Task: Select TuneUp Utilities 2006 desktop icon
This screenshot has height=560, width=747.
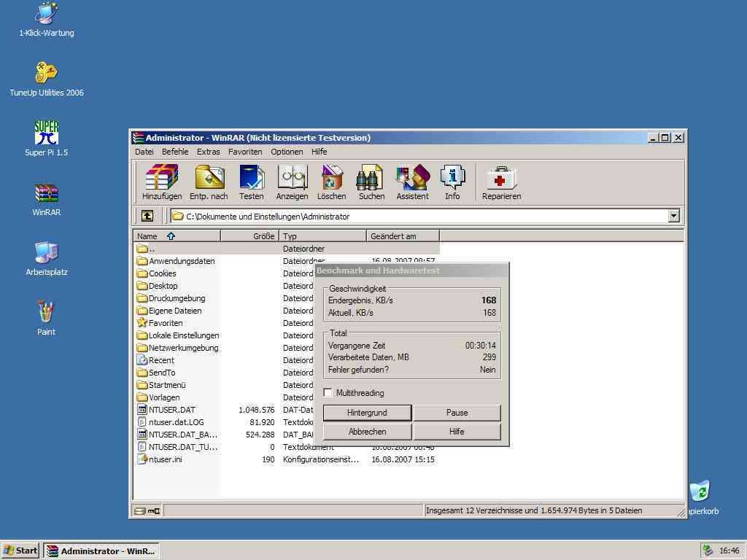Action: pos(46,72)
